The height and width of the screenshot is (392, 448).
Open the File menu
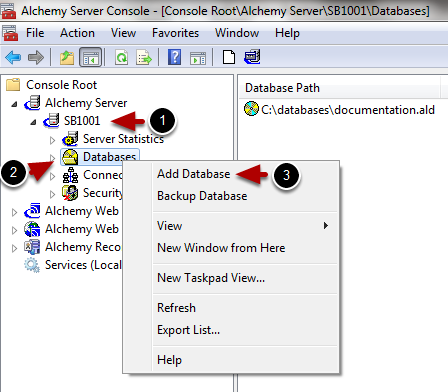click(x=35, y=33)
